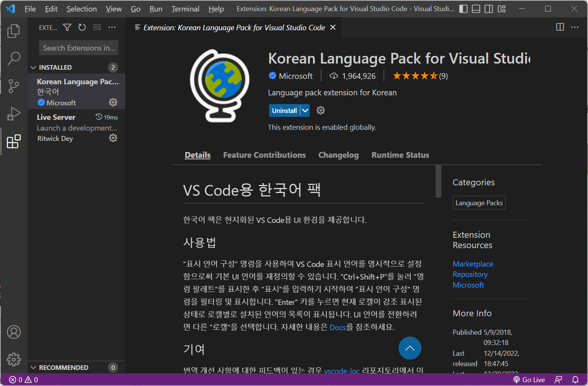The height and width of the screenshot is (386, 588).
Task: Click the Language Packs category tag
Action: coord(479,203)
